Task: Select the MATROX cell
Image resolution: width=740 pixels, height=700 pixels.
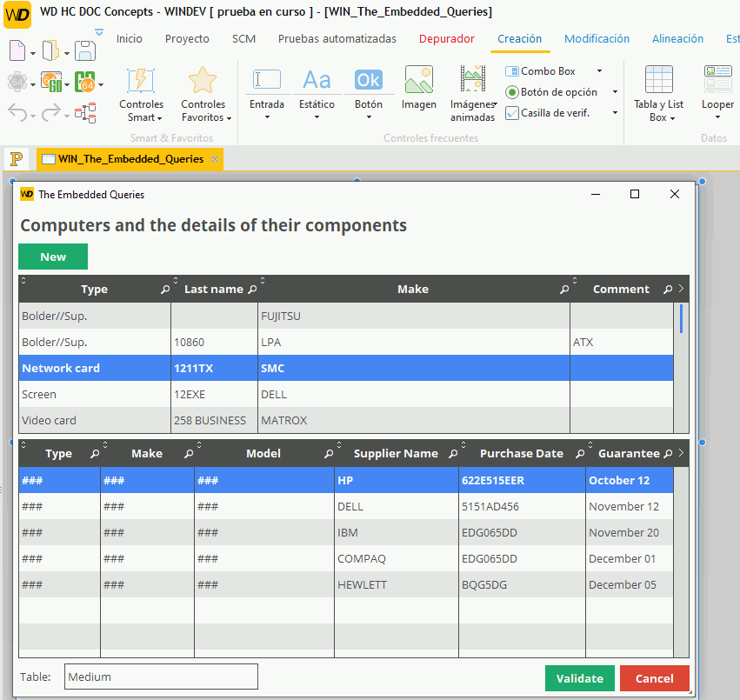Action: coord(414,420)
